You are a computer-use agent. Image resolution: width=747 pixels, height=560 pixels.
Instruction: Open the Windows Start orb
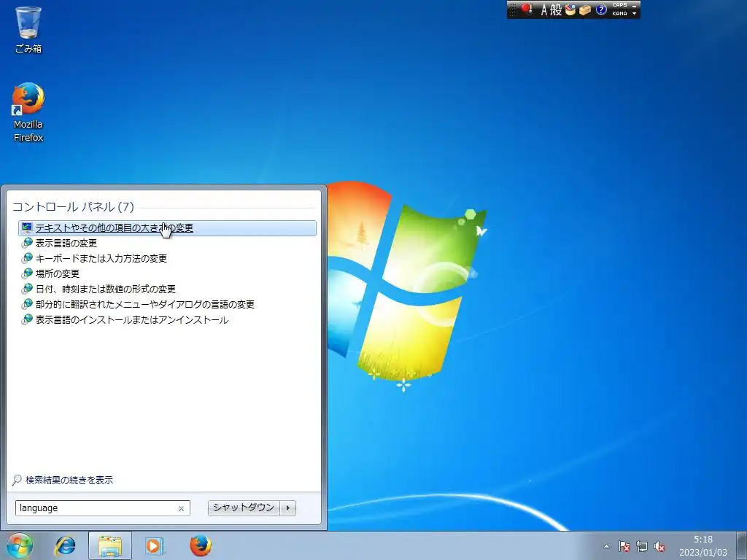coord(19,545)
